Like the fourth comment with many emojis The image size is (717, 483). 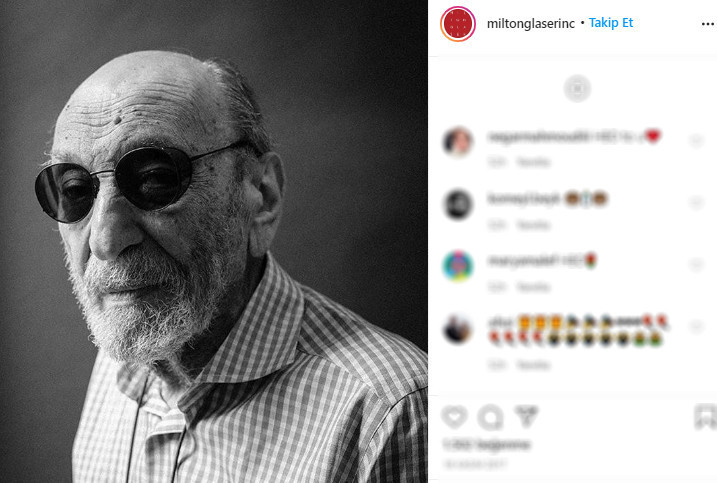[696, 328]
